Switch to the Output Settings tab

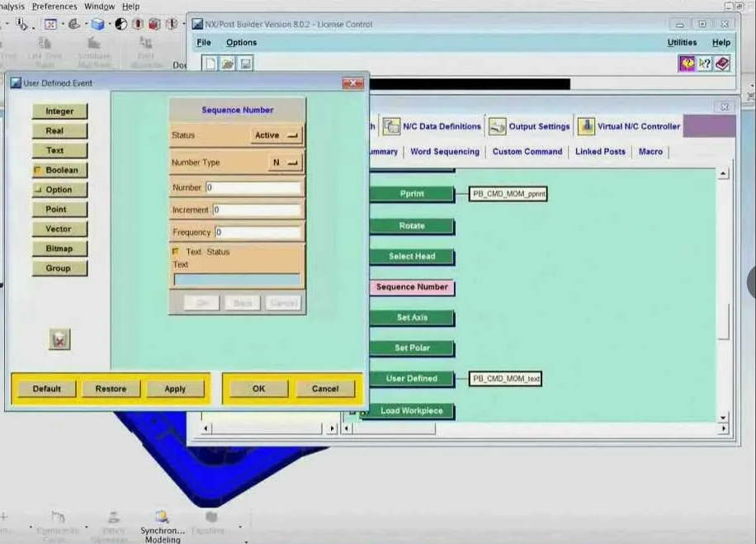tap(539, 126)
